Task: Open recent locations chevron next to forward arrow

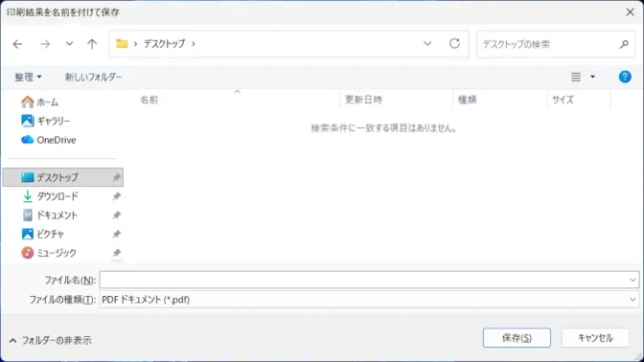Action: point(69,43)
